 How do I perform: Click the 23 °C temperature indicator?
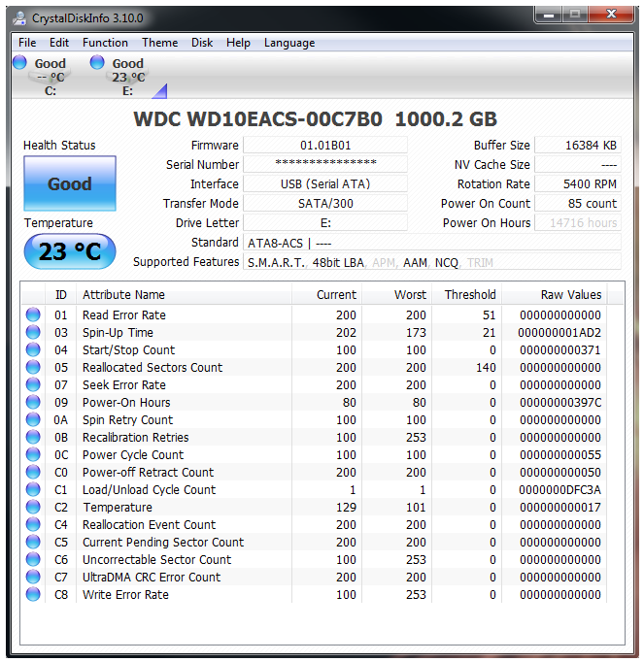click(70, 252)
